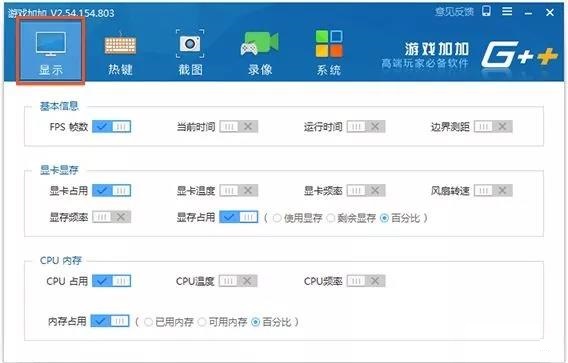
Task: Click the CPU 内存 section heading
Action: pos(60,260)
